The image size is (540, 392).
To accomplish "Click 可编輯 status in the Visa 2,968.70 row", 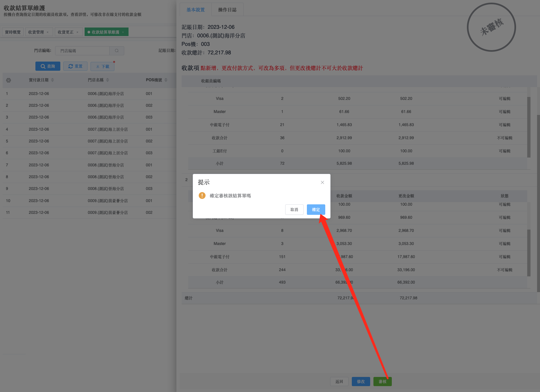I will (x=505, y=231).
